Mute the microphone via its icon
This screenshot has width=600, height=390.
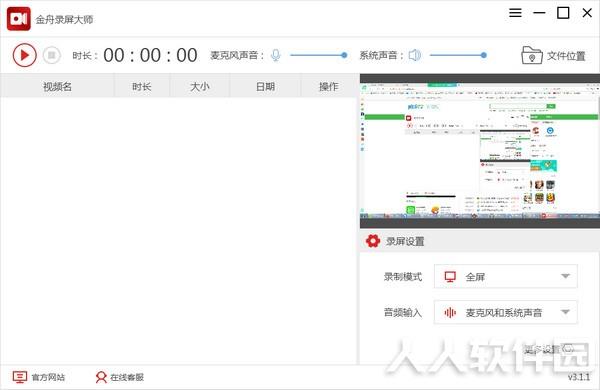[276, 55]
